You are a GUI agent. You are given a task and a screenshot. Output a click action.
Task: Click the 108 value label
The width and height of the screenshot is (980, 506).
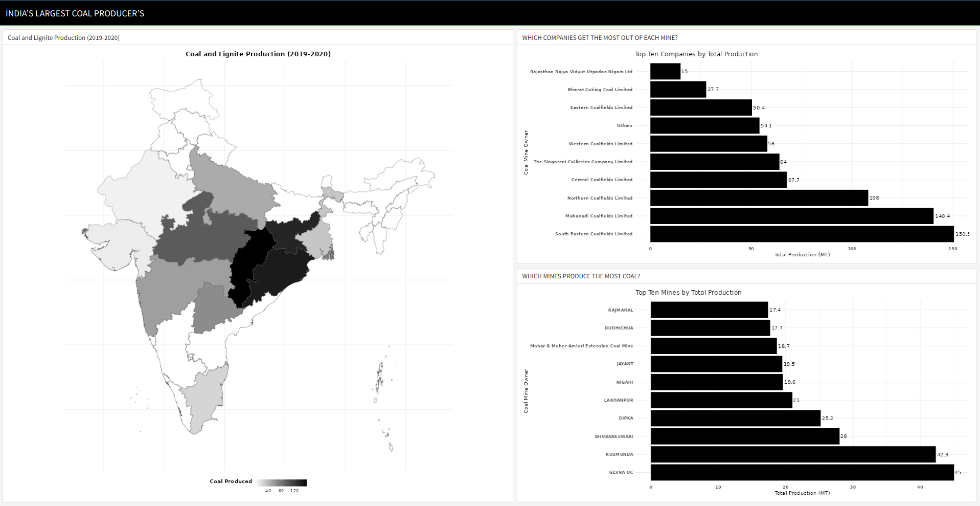pos(874,198)
